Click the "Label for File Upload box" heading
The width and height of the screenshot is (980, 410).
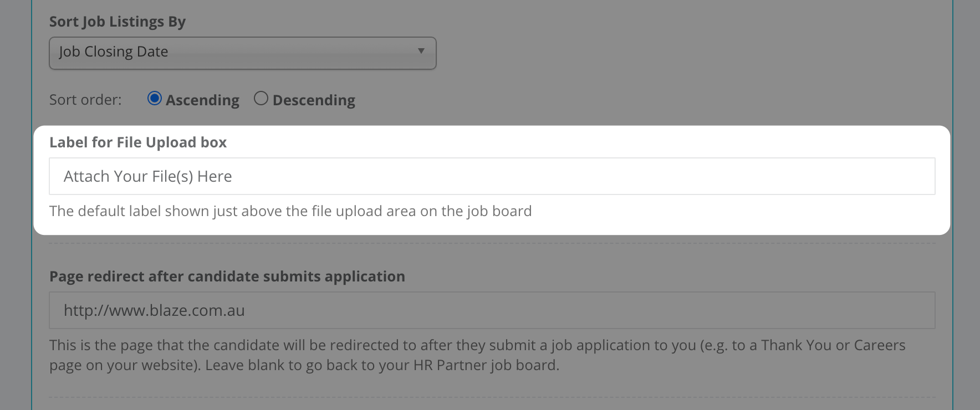[138, 142]
